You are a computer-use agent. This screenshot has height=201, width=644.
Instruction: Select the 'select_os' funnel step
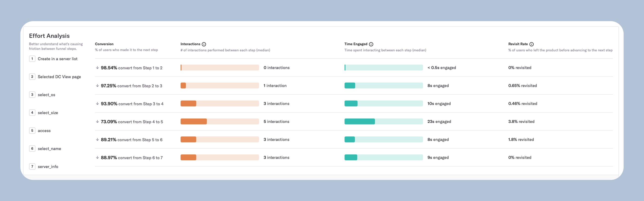46,95
